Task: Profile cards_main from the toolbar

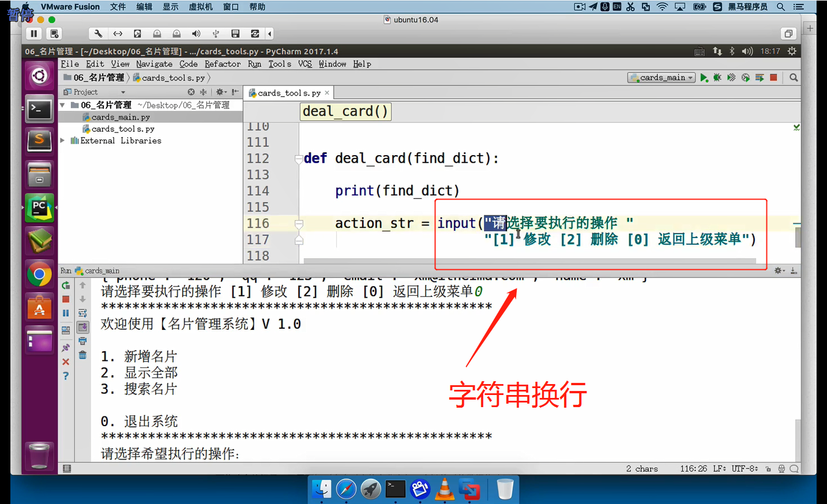Action: coord(746,77)
